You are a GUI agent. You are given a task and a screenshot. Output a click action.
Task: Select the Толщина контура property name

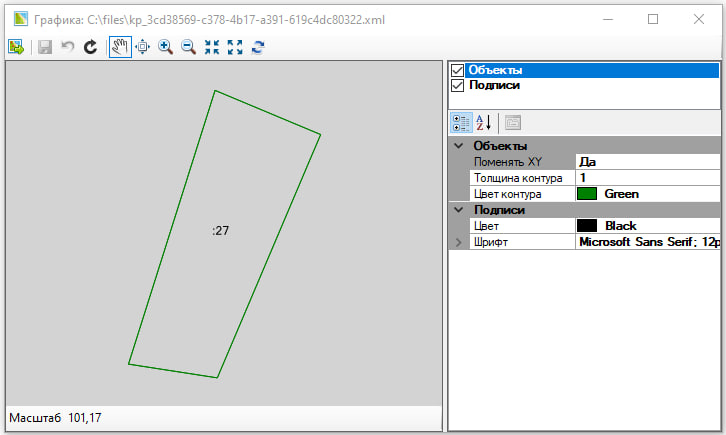(522, 178)
